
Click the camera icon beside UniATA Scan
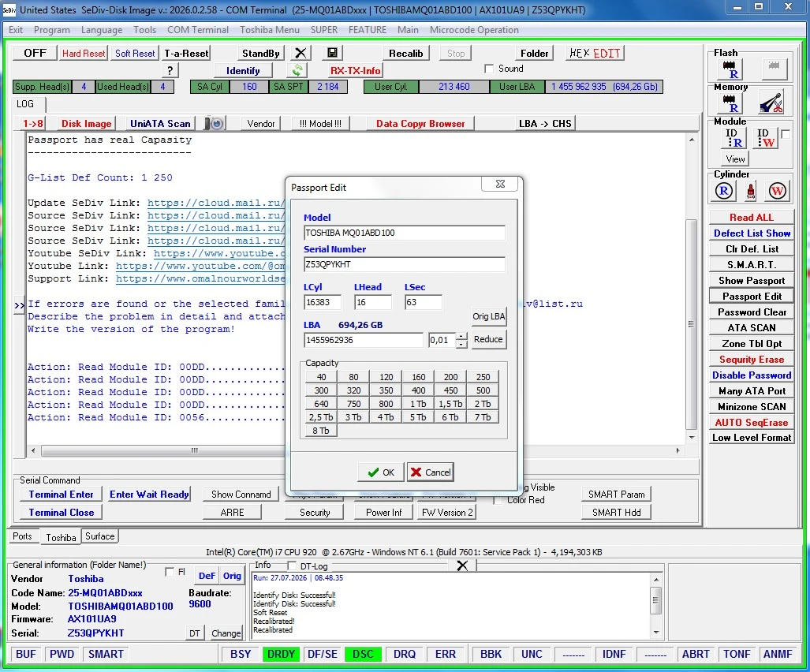(x=215, y=124)
